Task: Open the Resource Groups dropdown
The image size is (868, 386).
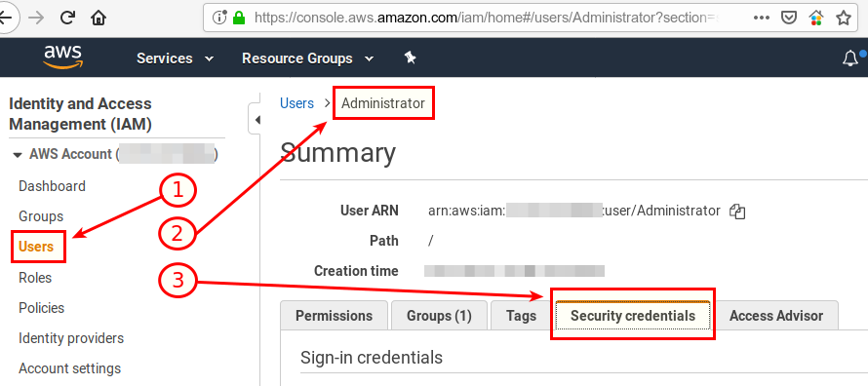Action: point(308,58)
